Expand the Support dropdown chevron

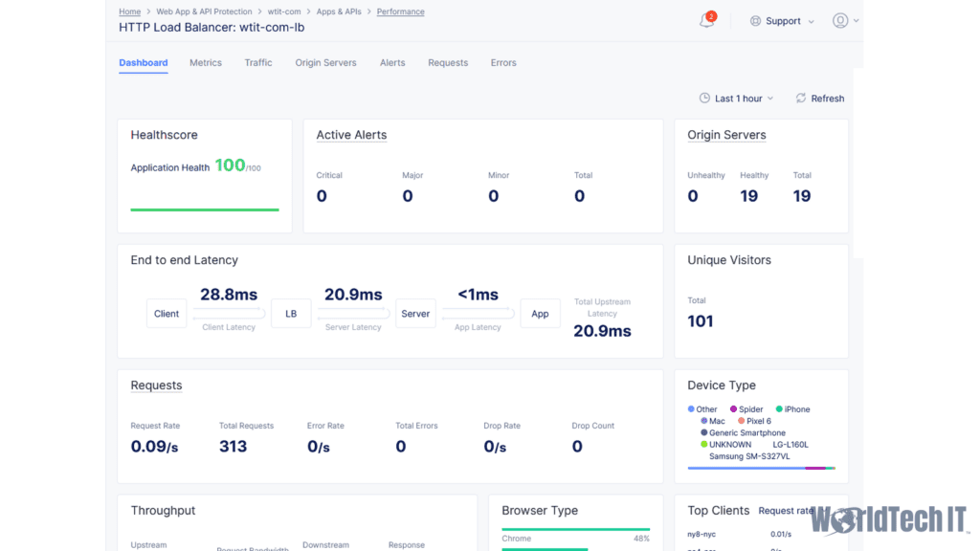(812, 21)
